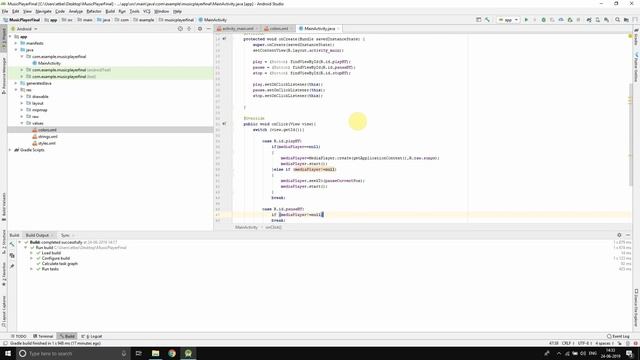The image size is (640, 360).
Task: Select the MainActivity.java editor tab
Action: pyautogui.click(x=319, y=29)
